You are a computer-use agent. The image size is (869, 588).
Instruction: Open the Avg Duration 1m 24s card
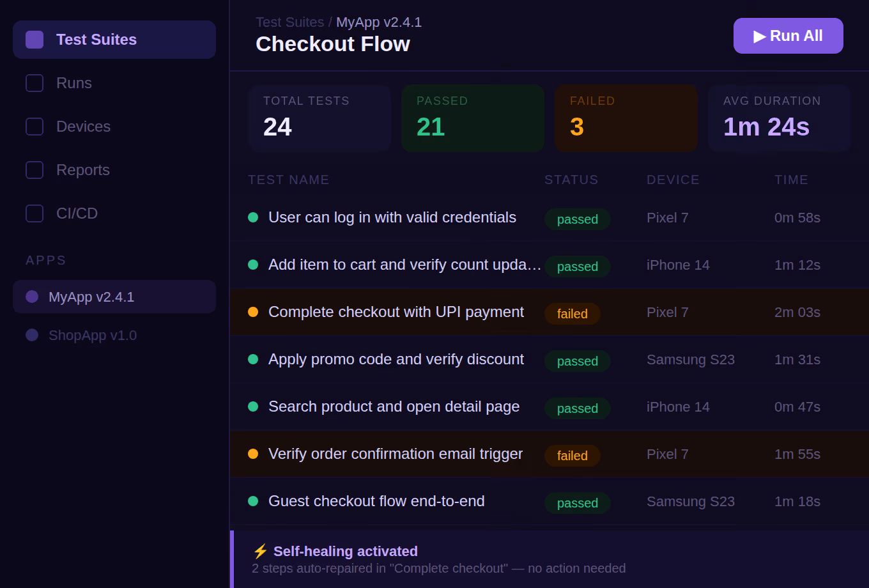click(x=780, y=118)
